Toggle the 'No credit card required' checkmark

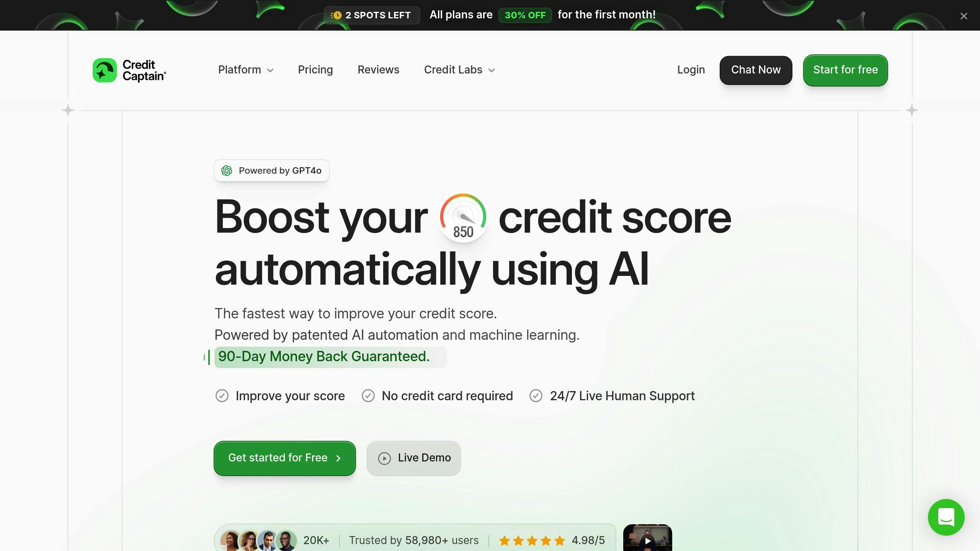[367, 396]
